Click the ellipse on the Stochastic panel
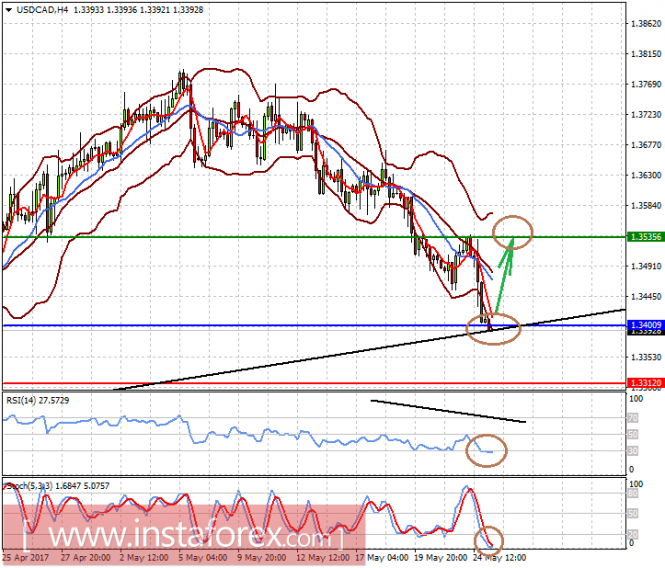Viewport: 665px width, 568px height. coord(489,540)
